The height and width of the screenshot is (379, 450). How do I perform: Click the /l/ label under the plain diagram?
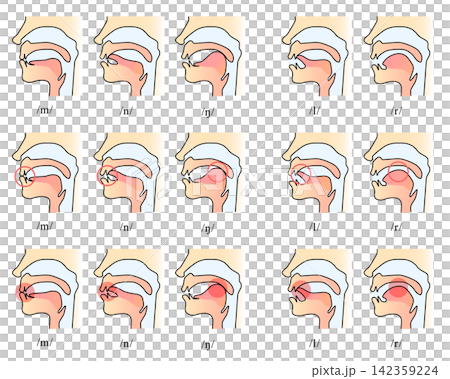(314, 110)
